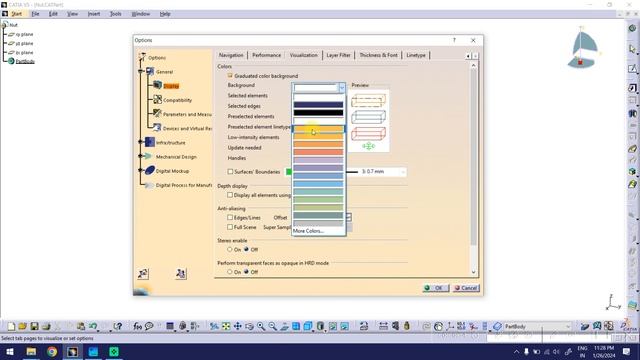640x360 pixels.
Task: Check Display all elements using option
Action: (x=230, y=195)
